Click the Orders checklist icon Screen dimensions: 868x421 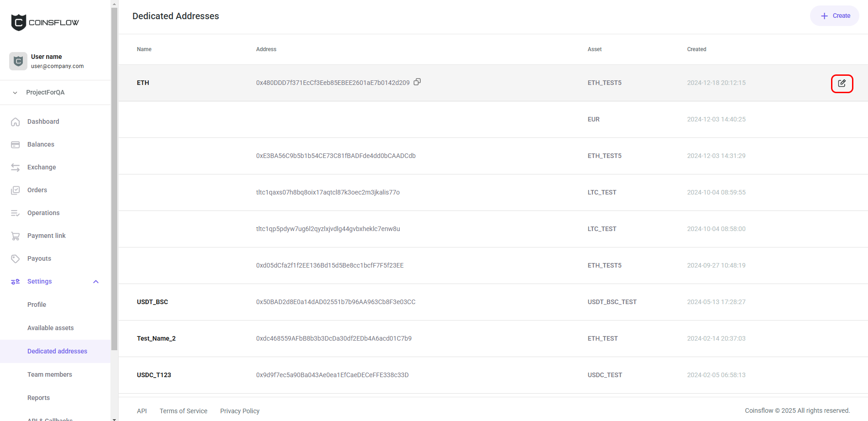click(16, 190)
